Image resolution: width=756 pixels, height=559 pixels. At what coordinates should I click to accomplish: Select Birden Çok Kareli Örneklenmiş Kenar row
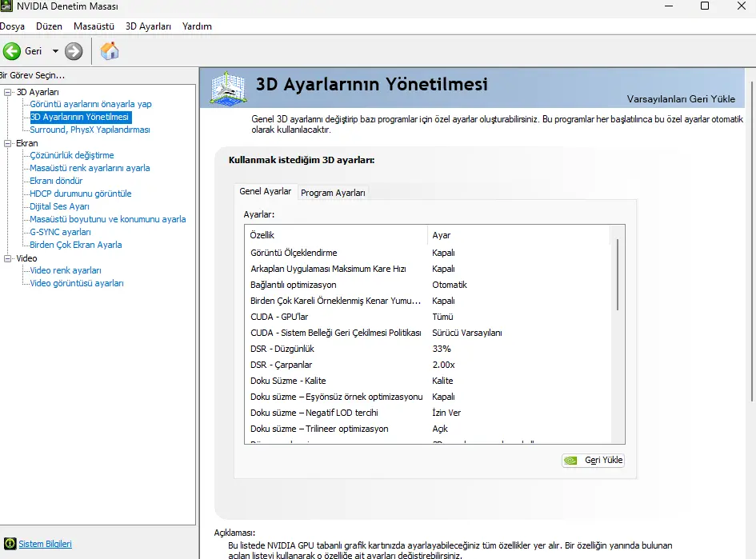tap(429, 301)
